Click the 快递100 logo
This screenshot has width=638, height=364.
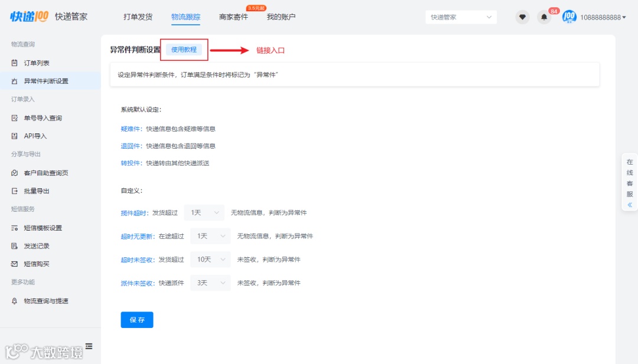(x=29, y=17)
